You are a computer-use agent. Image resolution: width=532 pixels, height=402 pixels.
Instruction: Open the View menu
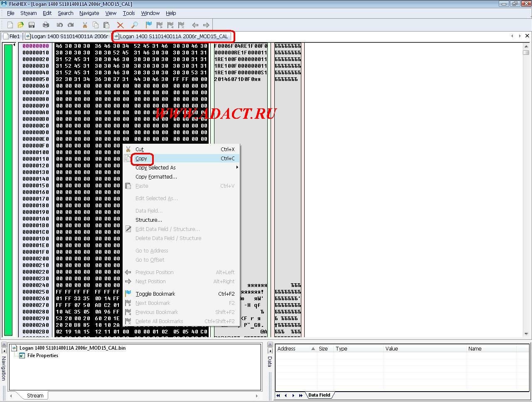pyautogui.click(x=111, y=13)
